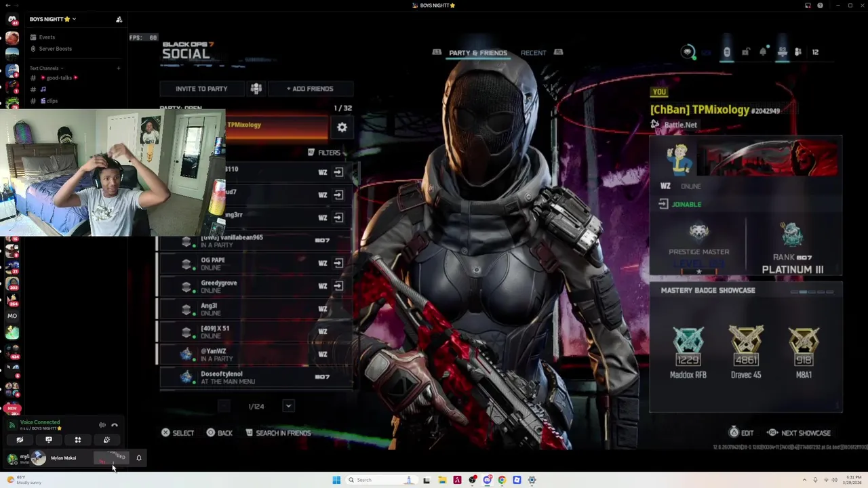
Task: Open Discord inbox icon in the title bar
Action: point(808,5)
